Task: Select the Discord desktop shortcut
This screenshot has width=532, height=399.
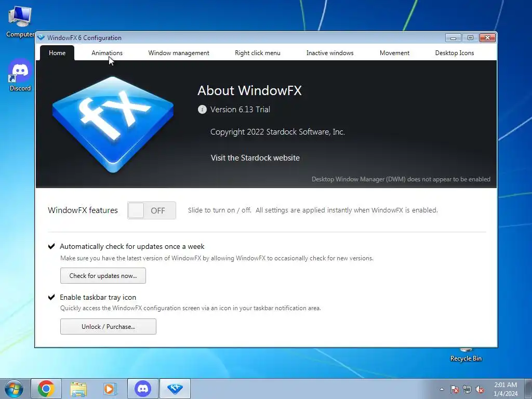Action: tap(20, 75)
